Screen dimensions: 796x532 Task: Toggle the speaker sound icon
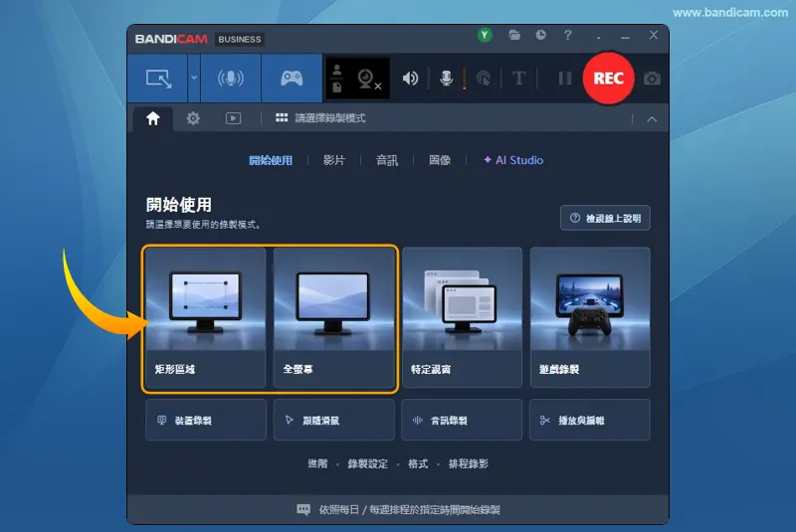pos(410,79)
